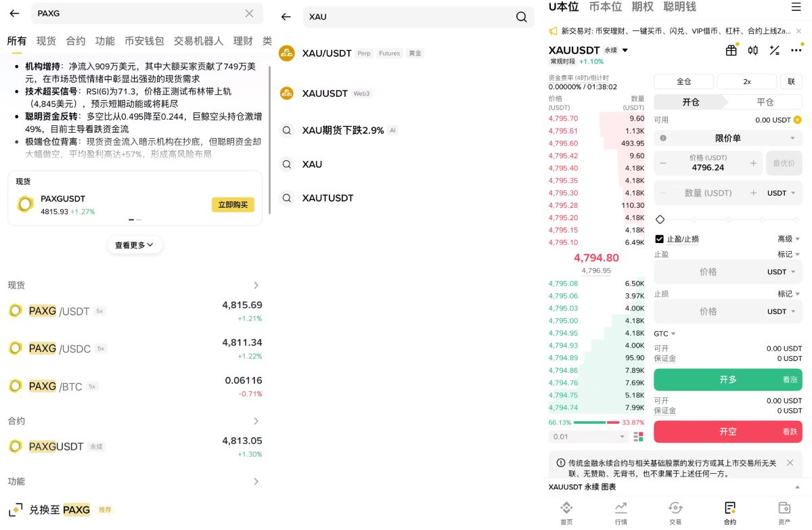812x530 pixels.
Task: Switch to the 币本位 tab
Action: click(x=604, y=7)
